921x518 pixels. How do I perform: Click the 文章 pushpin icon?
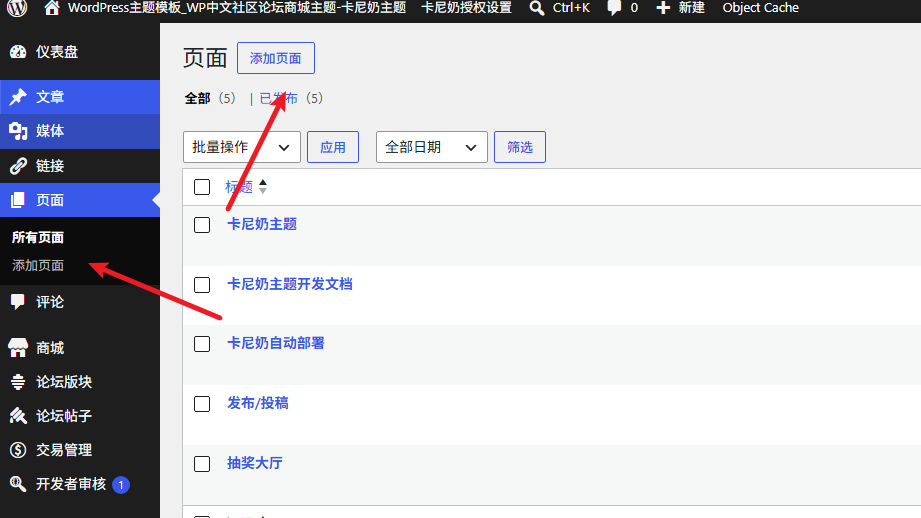point(18,97)
